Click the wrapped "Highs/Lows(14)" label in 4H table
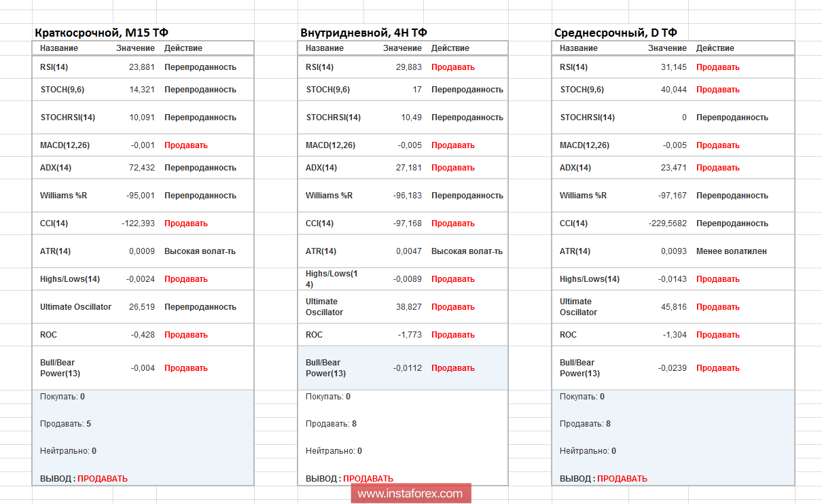 (332, 279)
